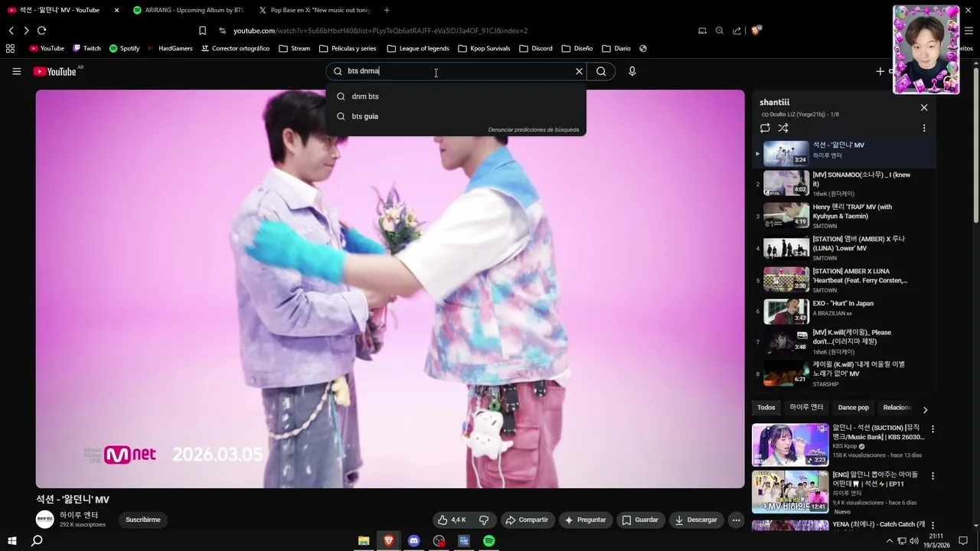Open the Brave Shields lion icon

click(756, 31)
